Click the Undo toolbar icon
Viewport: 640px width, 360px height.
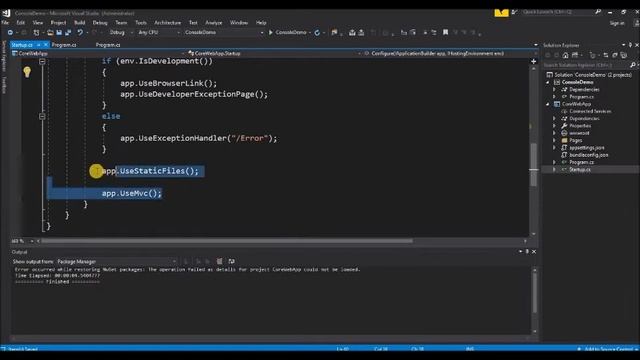click(80, 33)
